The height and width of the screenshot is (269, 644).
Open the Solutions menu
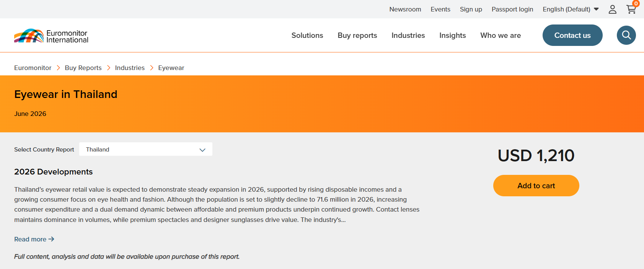pyautogui.click(x=307, y=35)
